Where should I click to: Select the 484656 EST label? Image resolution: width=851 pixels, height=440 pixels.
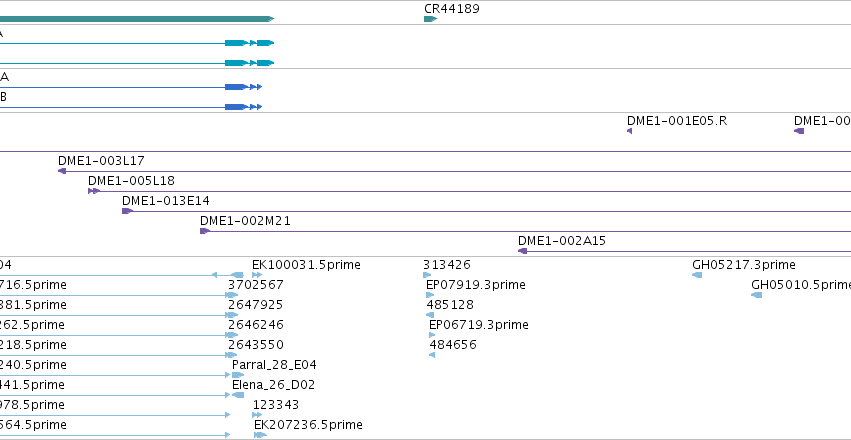point(453,345)
